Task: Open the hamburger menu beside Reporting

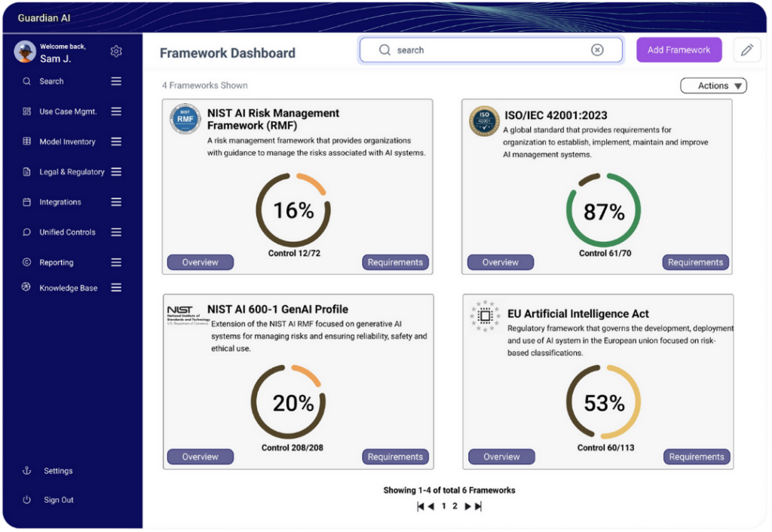Action: 115,261
